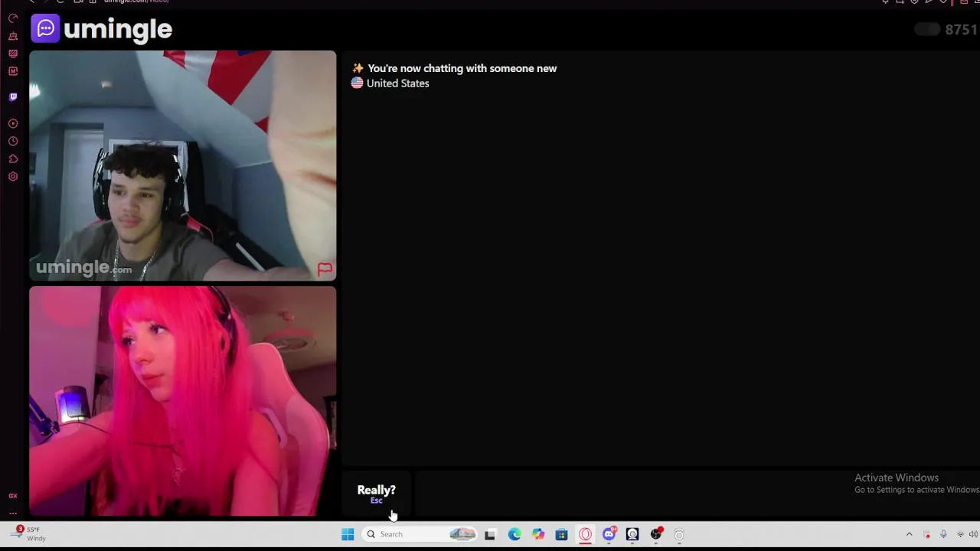Open OBS Studio icon with red dot
This screenshot has width=980, height=551.
tap(656, 534)
